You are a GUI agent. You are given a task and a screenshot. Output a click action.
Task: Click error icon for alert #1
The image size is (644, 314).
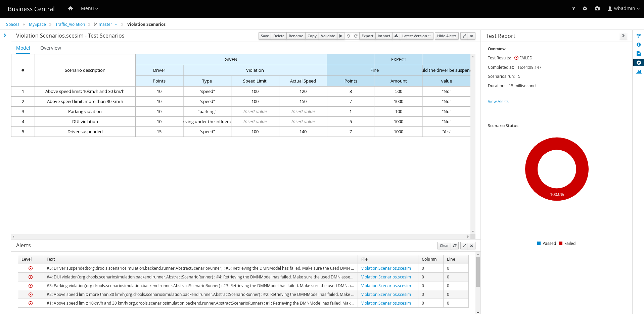click(x=31, y=303)
